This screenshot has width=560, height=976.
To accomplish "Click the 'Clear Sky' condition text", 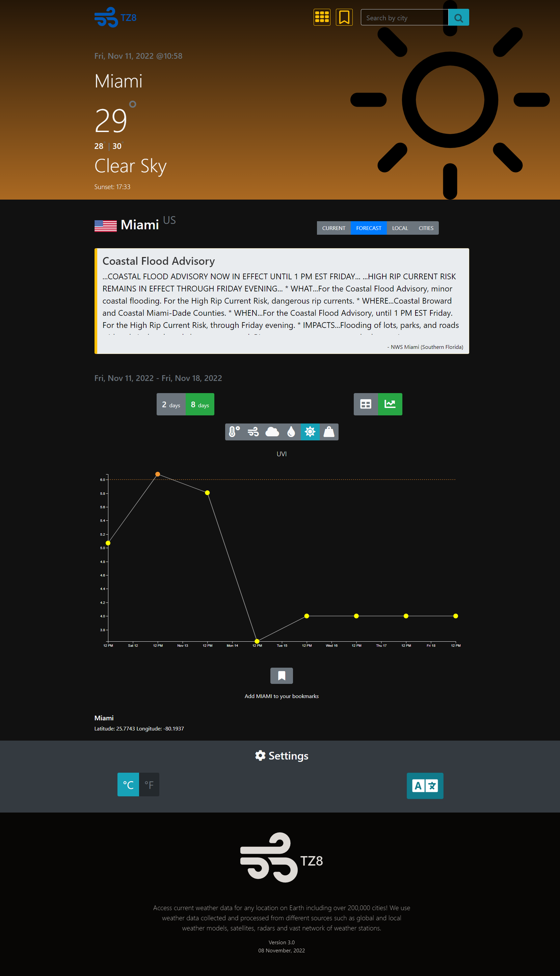I will [x=130, y=166].
